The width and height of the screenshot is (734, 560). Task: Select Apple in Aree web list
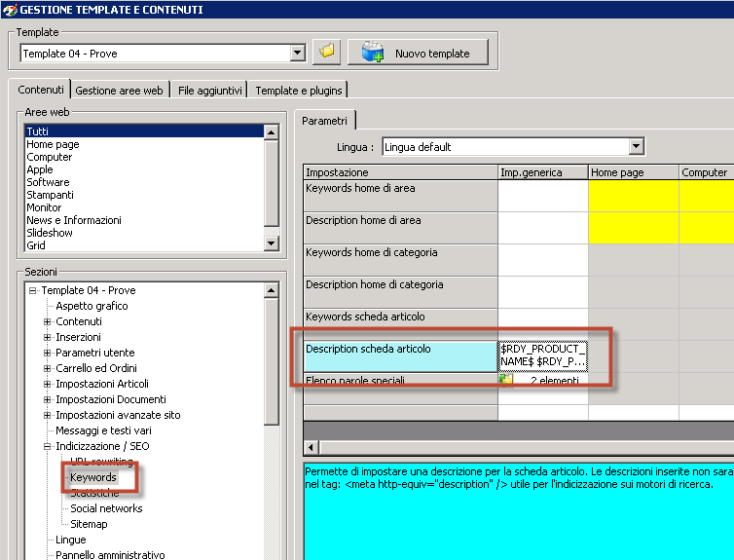coord(144,169)
